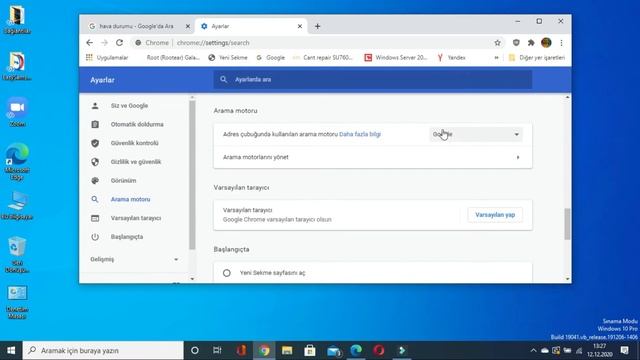The width and height of the screenshot is (640, 360).
Task: Select the Microsoft Edge desktop shortcut
Action: tap(17, 162)
